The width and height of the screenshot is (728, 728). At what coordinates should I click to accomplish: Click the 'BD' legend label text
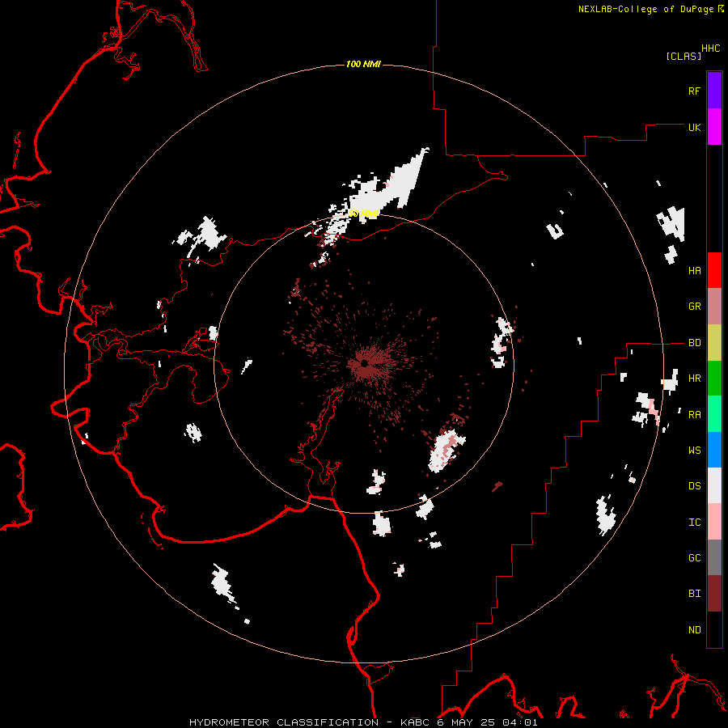click(694, 343)
